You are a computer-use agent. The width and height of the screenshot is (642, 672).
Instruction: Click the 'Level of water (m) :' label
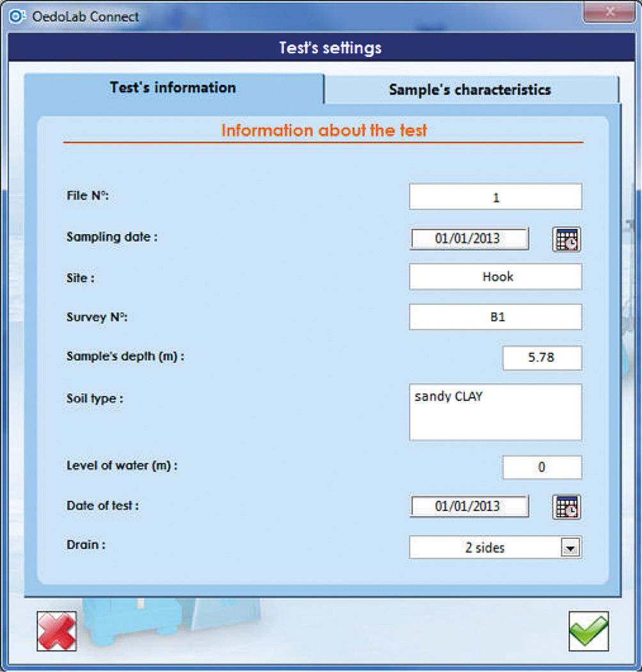coord(122,465)
